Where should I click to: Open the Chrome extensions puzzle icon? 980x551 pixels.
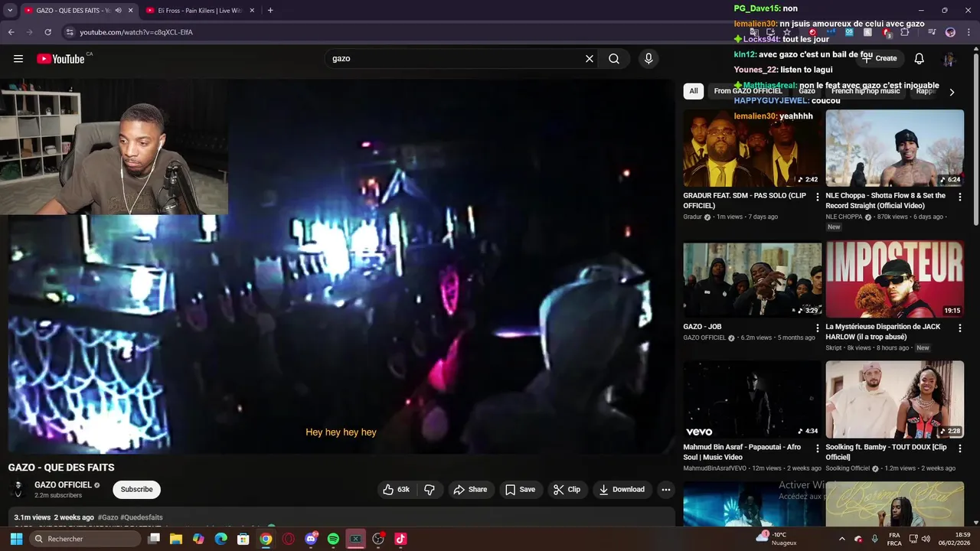click(x=905, y=32)
